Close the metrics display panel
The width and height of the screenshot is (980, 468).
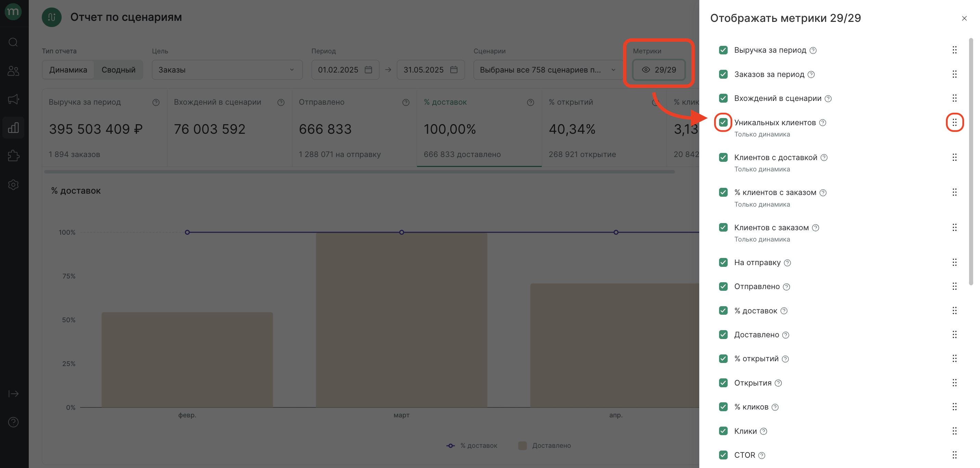[964, 18]
